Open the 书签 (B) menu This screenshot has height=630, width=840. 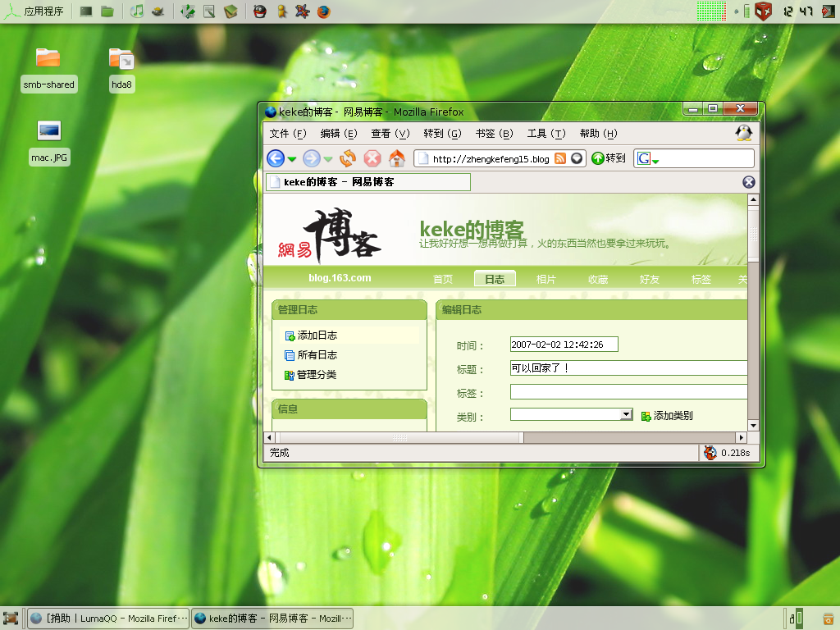click(x=494, y=134)
